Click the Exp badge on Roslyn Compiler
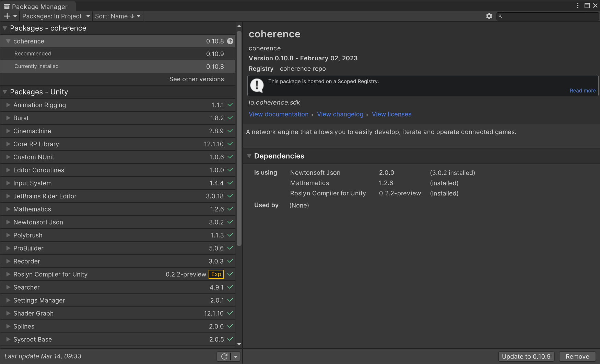This screenshot has width=600, height=364. pyautogui.click(x=216, y=274)
